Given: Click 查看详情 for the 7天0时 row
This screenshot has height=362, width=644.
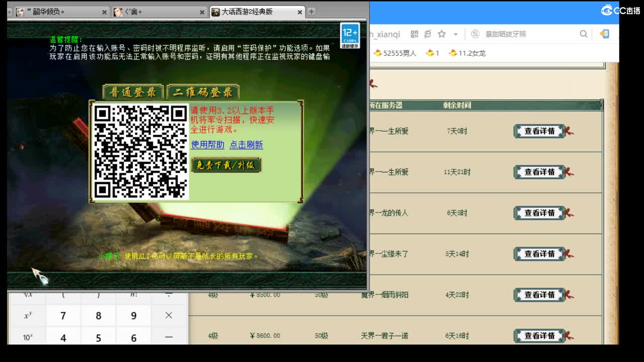Looking at the screenshot, I should point(540,131).
